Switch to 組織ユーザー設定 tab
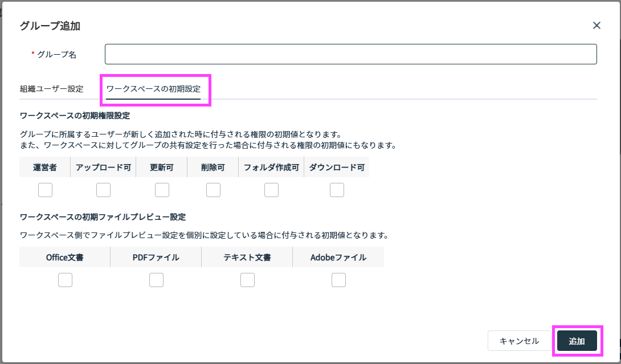The width and height of the screenshot is (621, 364). (x=51, y=89)
